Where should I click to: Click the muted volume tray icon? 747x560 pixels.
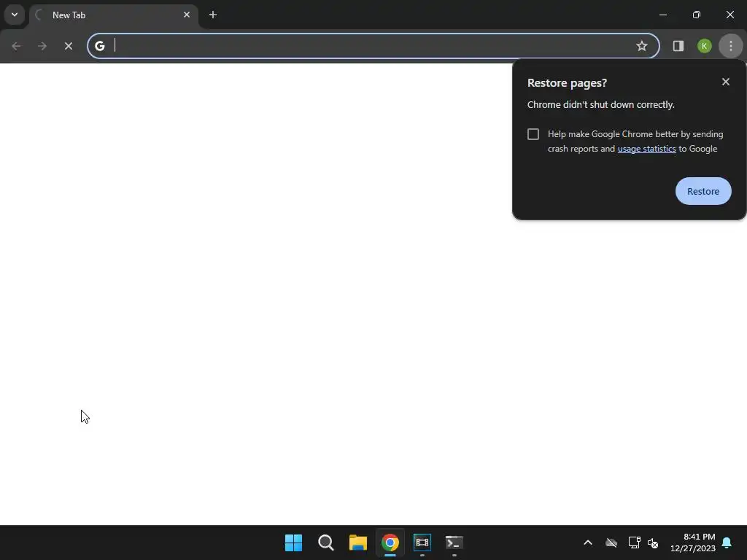pyautogui.click(x=653, y=542)
